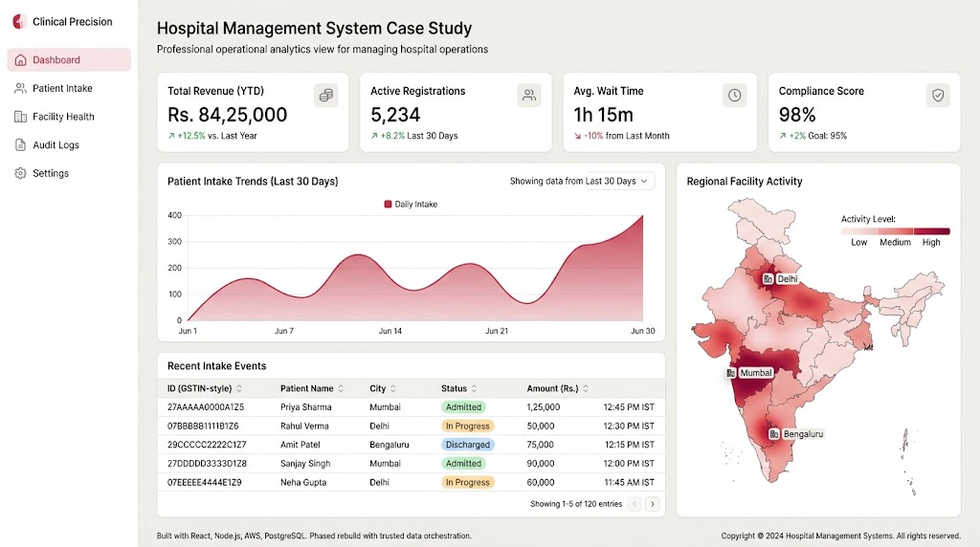Click In Progress badge for Rahul Verma

tap(467, 426)
